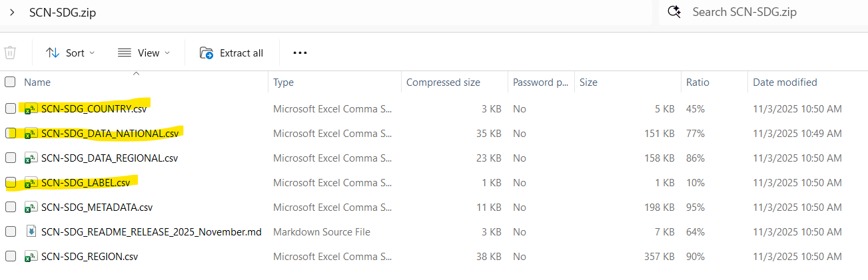Click the search sparkle icon

tap(674, 12)
